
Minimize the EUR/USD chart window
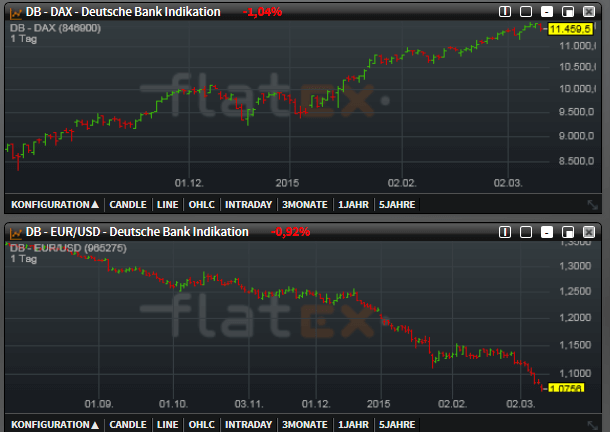point(547,232)
